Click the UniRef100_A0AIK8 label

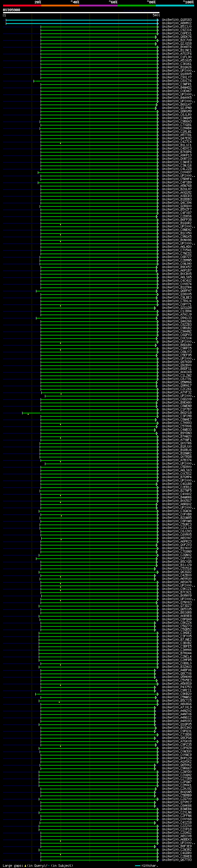coord(177,372)
